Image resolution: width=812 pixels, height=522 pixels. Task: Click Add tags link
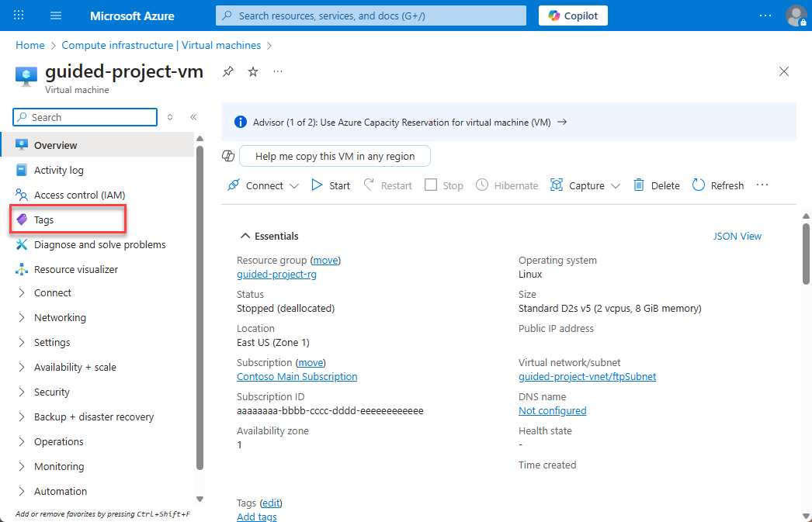(257, 517)
